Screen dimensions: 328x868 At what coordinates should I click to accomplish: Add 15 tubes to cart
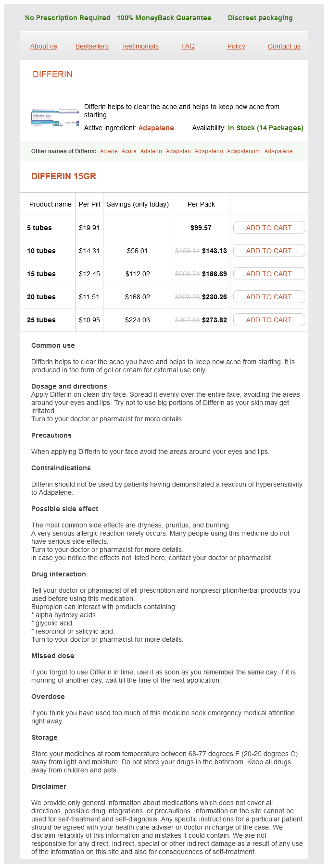(269, 274)
